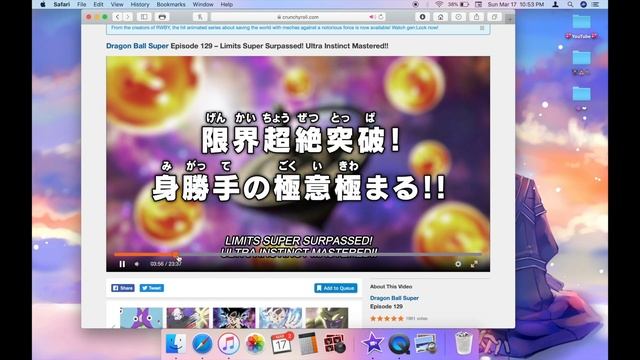Image resolution: width=640 pixels, height=360 pixels.
Task: Click Add to Queue button
Action: pos(336,288)
